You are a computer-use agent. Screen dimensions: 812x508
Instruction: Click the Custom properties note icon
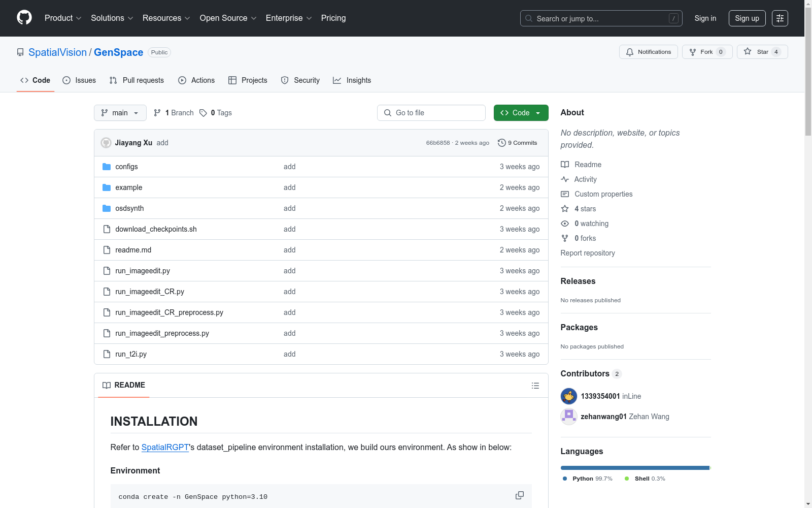(565, 194)
